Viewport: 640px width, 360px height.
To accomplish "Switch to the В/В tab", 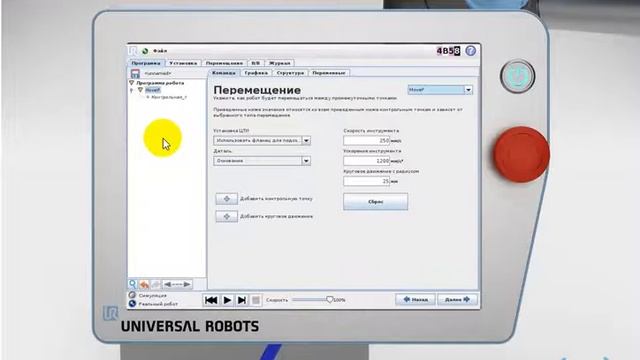I will 256,63.
